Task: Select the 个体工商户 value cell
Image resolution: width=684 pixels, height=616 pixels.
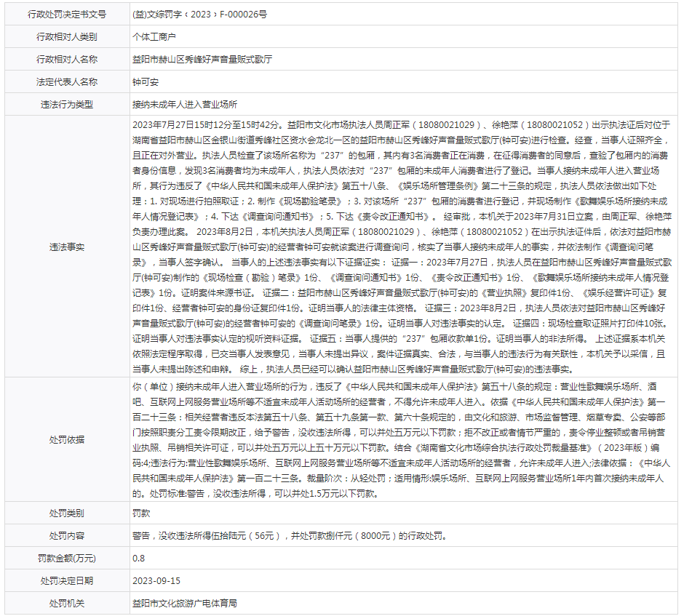Action: 154,36
